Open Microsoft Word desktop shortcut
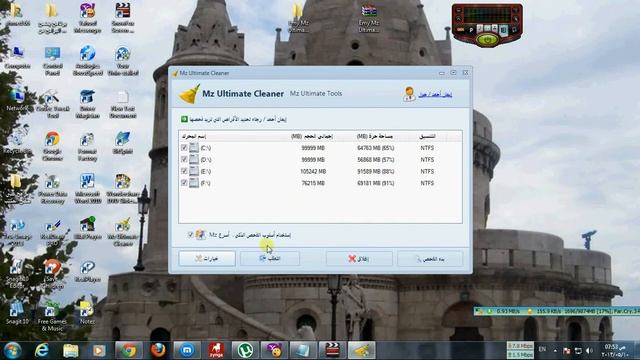The width and height of the screenshot is (640, 360). 87,189
